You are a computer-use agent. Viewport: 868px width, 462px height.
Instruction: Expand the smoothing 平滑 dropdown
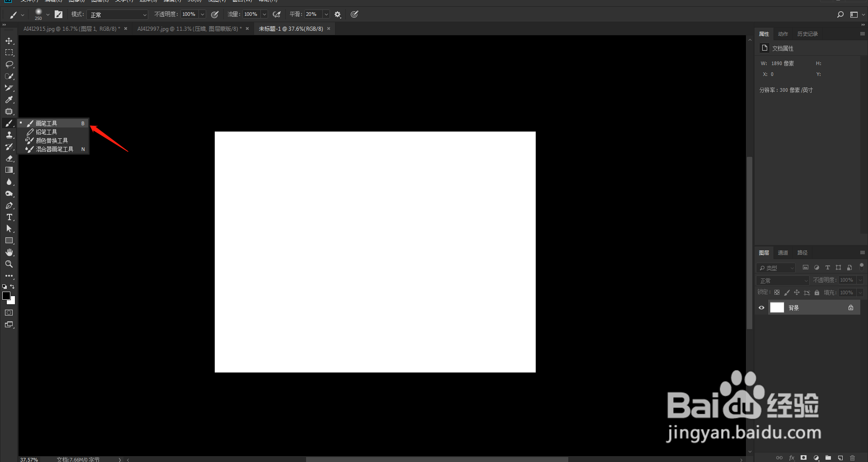(326, 14)
